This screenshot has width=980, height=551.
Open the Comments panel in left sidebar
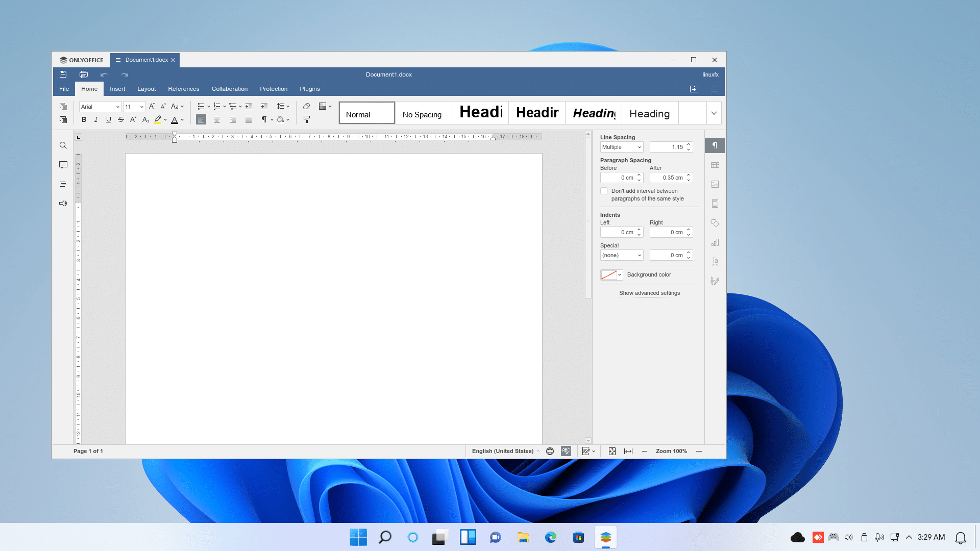tap(63, 165)
